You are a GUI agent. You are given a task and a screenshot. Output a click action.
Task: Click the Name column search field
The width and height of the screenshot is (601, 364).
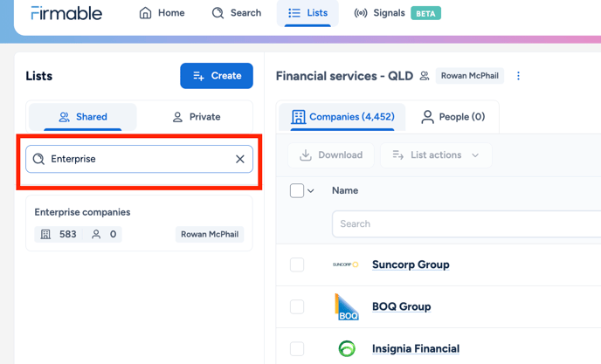(466, 223)
